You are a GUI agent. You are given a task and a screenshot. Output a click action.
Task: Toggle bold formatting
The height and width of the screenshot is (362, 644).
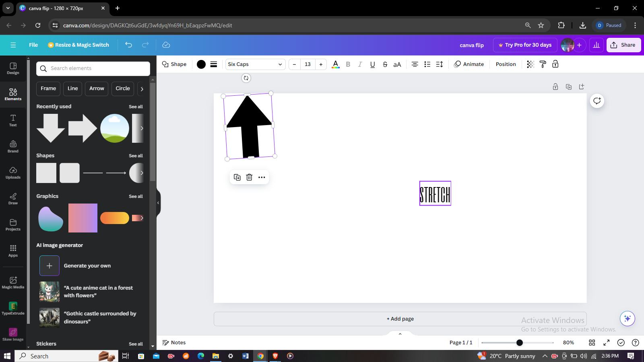coord(348,64)
